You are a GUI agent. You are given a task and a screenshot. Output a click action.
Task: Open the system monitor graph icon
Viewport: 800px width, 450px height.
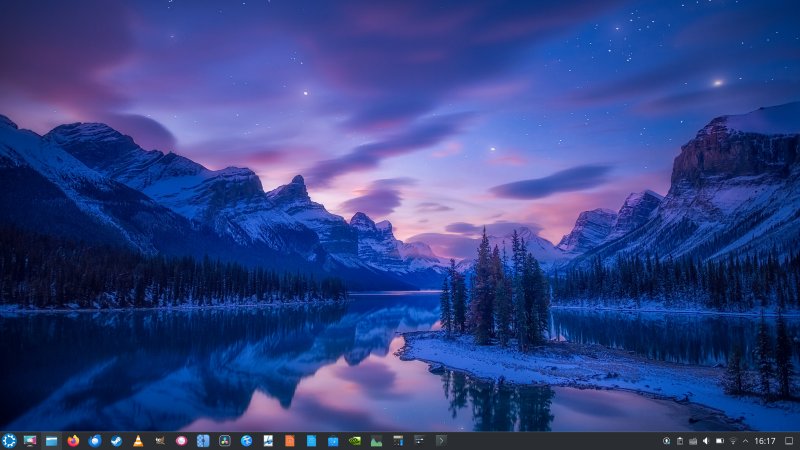coord(376,440)
